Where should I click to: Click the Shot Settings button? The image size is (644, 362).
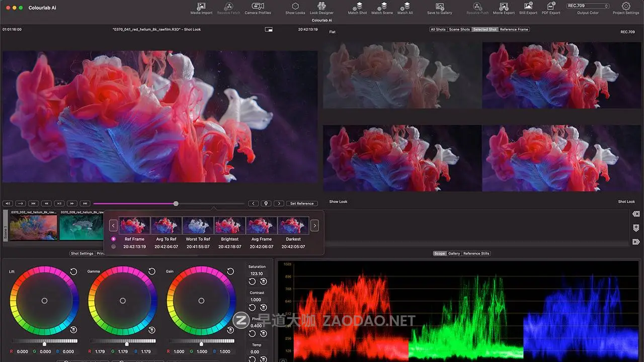82,254
